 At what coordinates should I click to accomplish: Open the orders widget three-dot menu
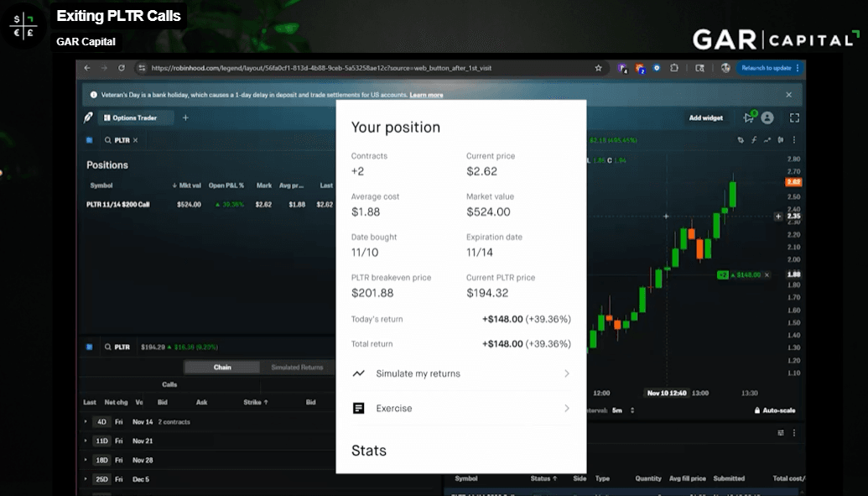click(794, 433)
